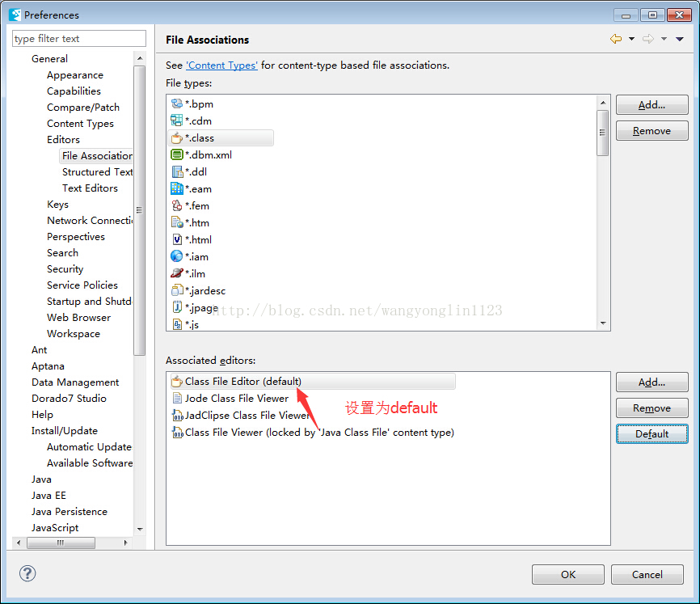Click the JadClipse Class File Viewer icon
The height and width of the screenshot is (604, 700).
(177, 415)
